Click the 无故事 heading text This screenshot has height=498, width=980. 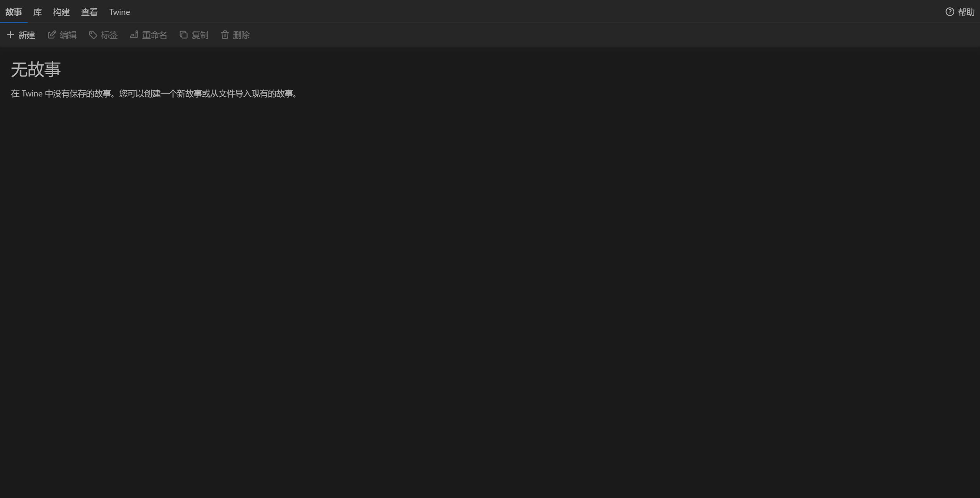36,69
